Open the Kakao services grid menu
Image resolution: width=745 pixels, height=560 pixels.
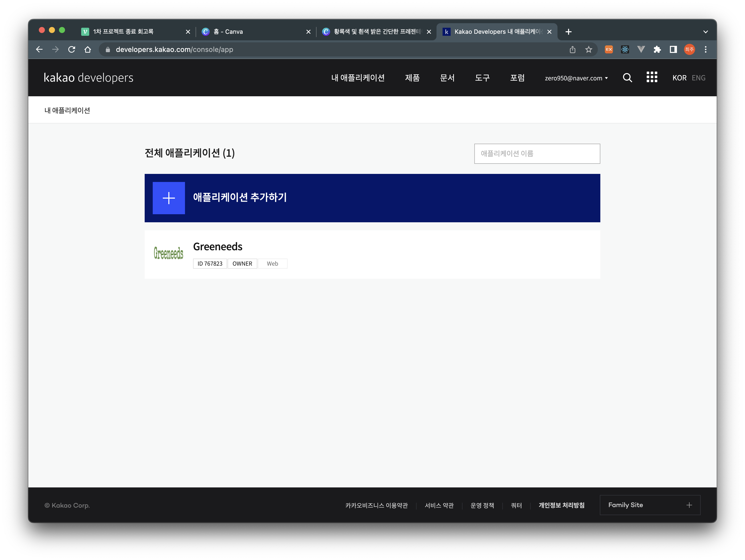[x=652, y=77]
